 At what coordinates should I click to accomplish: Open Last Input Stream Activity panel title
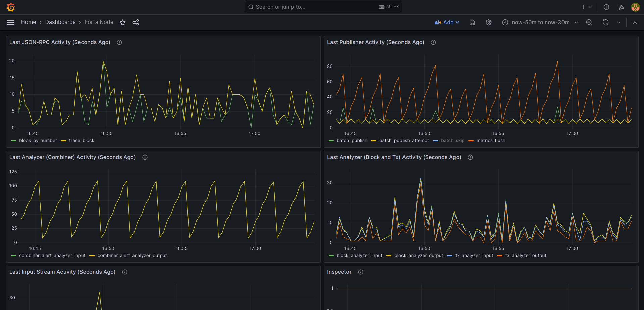coord(62,272)
